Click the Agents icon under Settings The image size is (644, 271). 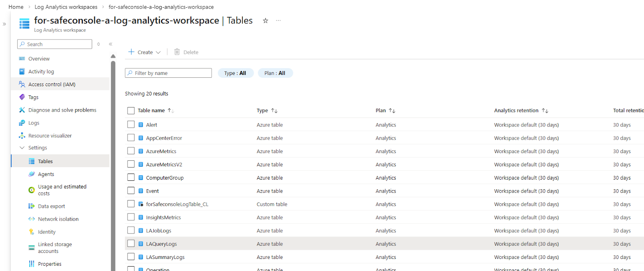click(32, 174)
